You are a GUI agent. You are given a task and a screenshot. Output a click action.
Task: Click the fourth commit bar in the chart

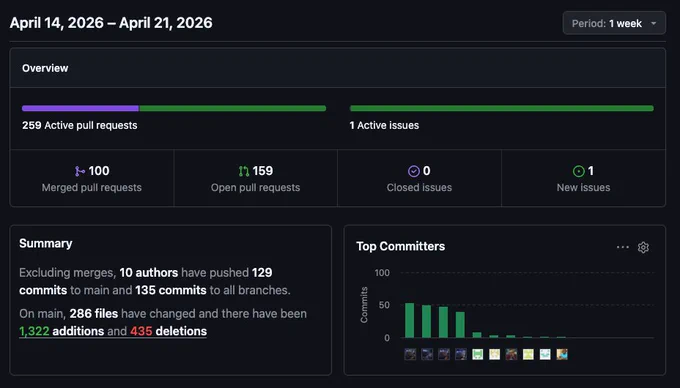460,325
